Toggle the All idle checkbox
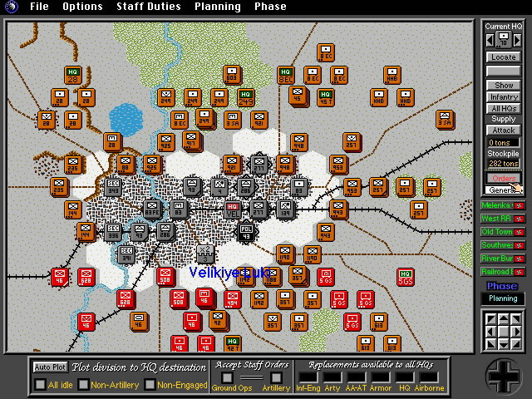This screenshot has height=399, width=532. point(41,384)
